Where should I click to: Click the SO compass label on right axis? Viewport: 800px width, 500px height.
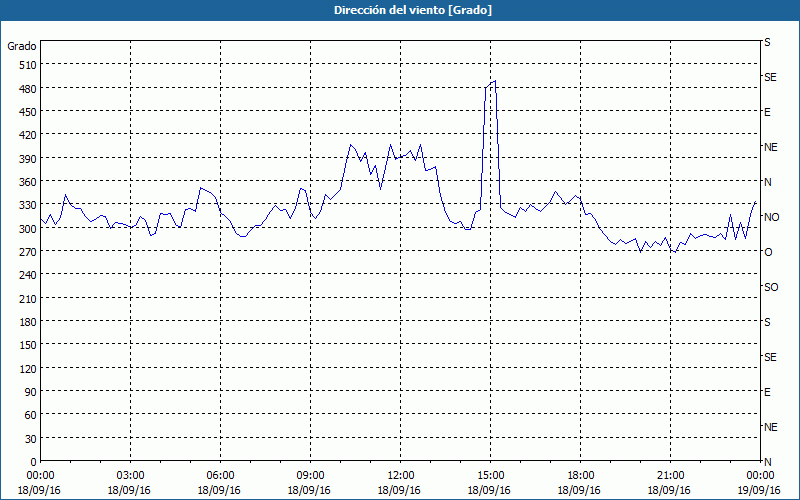point(771,287)
